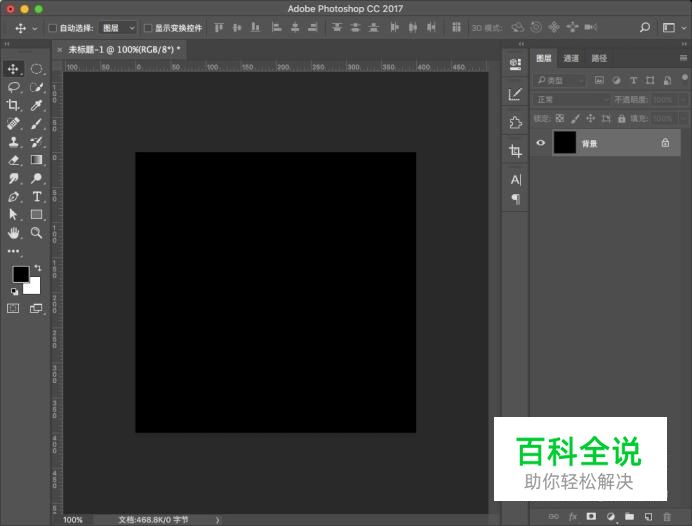Activate the Hand tool

(14, 232)
